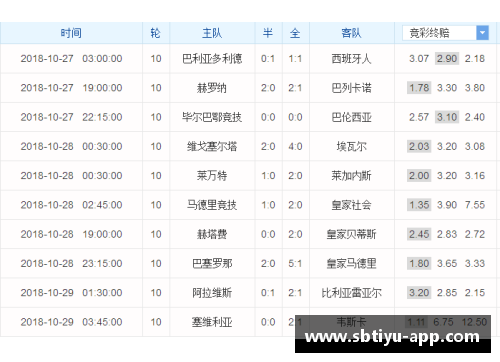Click the 全 column header

(295, 33)
